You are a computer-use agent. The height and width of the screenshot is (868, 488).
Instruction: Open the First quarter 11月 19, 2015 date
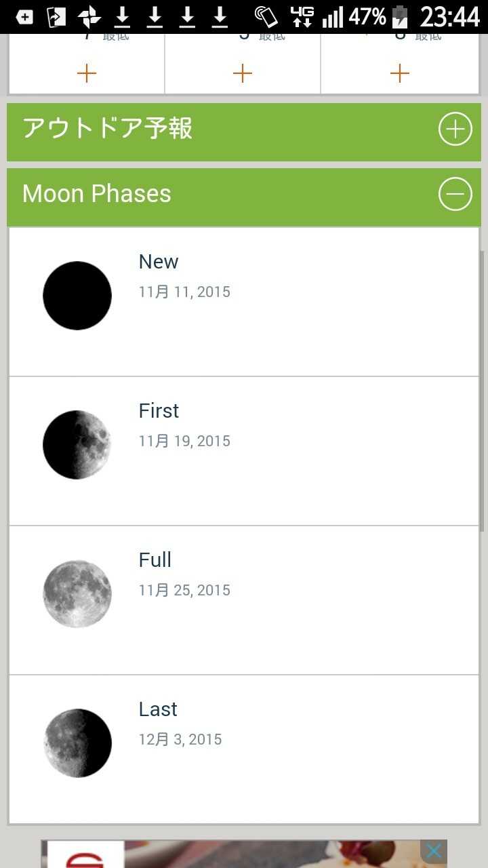tap(184, 441)
